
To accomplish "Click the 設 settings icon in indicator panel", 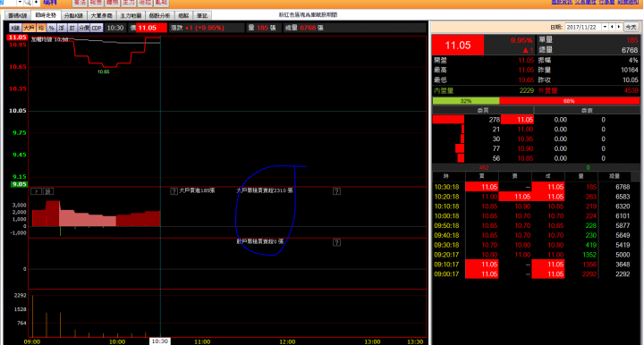I will click(47, 191).
